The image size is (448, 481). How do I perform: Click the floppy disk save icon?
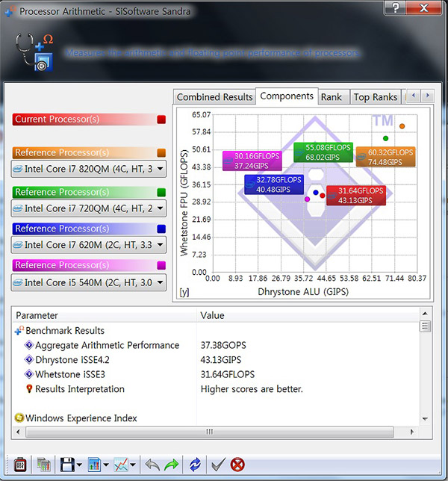pyautogui.click(x=67, y=465)
